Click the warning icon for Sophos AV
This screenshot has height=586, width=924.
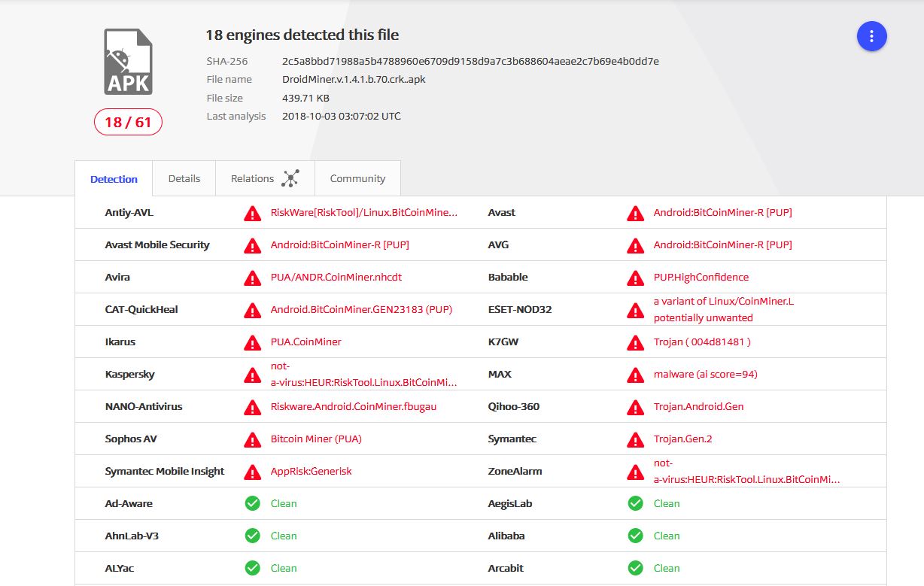tap(253, 439)
